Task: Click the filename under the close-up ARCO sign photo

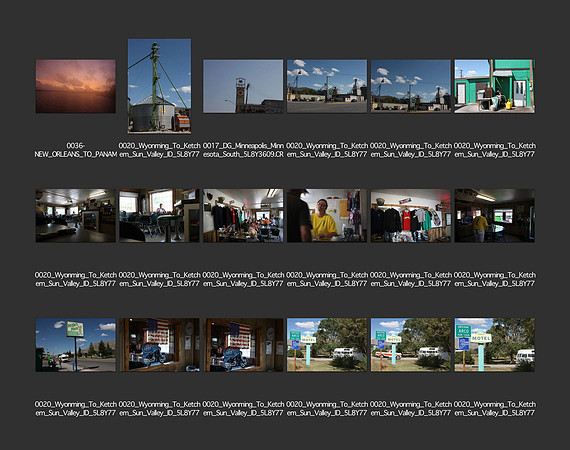Action: pyautogui.click(x=494, y=409)
